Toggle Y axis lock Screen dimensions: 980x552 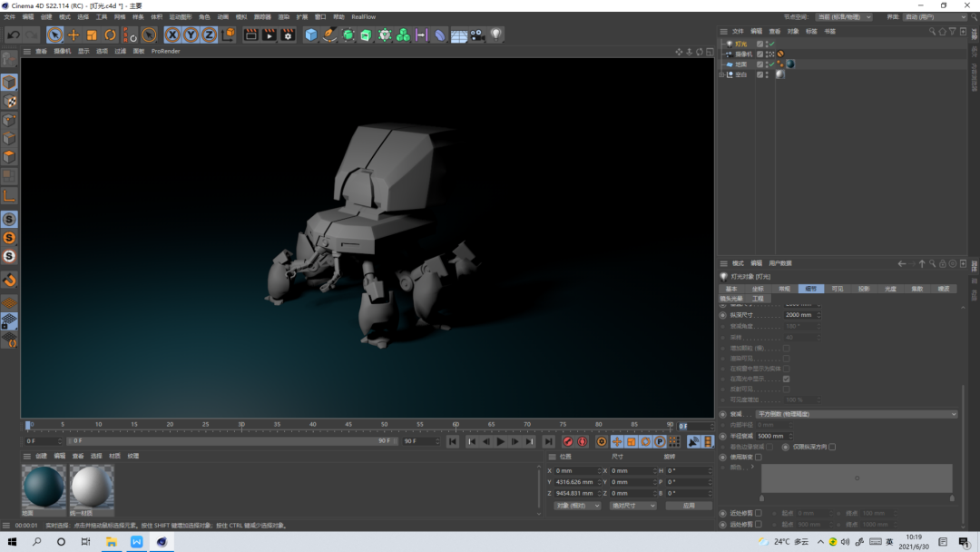coord(191,35)
